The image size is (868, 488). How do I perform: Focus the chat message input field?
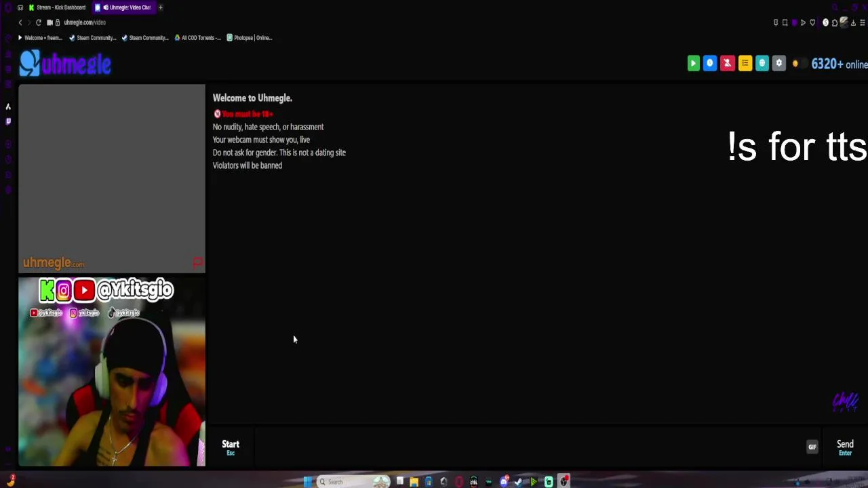pyautogui.click(x=529, y=447)
